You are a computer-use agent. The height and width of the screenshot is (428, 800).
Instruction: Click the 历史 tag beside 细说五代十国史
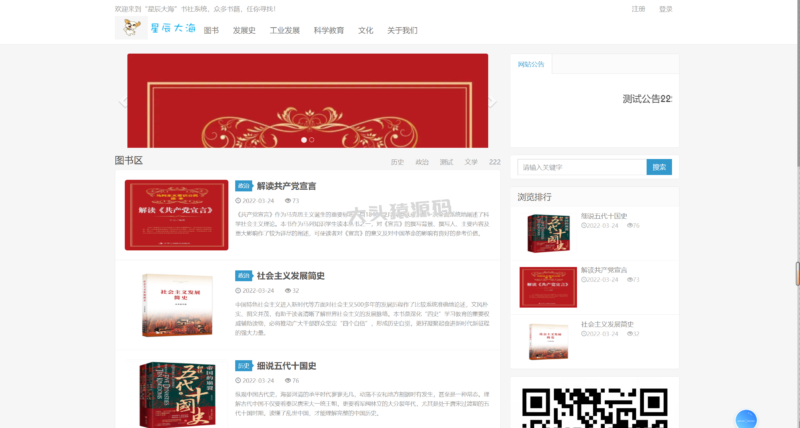click(243, 366)
